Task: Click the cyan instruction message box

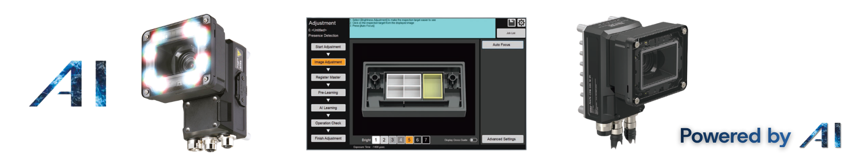Action: (422, 28)
